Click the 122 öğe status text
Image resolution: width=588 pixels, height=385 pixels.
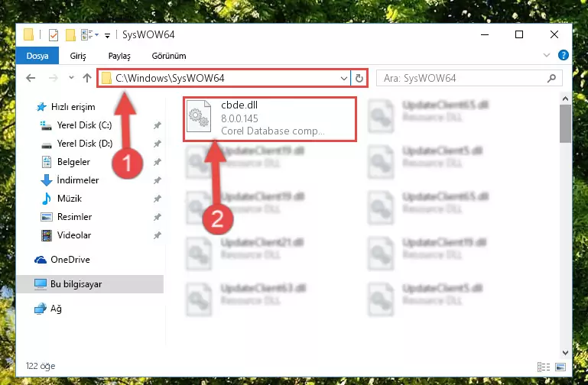tap(40, 366)
